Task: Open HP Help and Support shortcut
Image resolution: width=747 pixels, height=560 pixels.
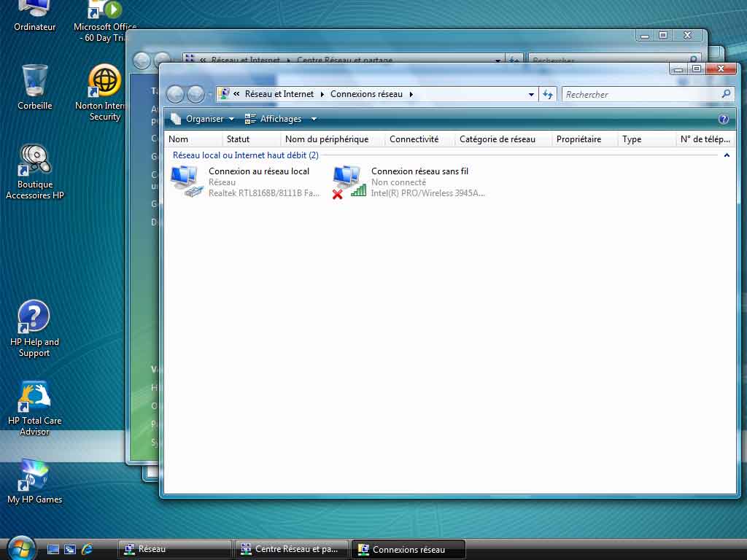Action: point(34,317)
